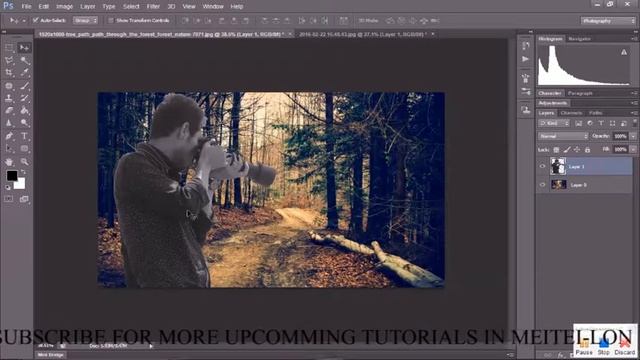Image resolution: width=640 pixels, height=360 pixels.
Task: Click histogram cached data warning triangle
Action: coord(624,52)
